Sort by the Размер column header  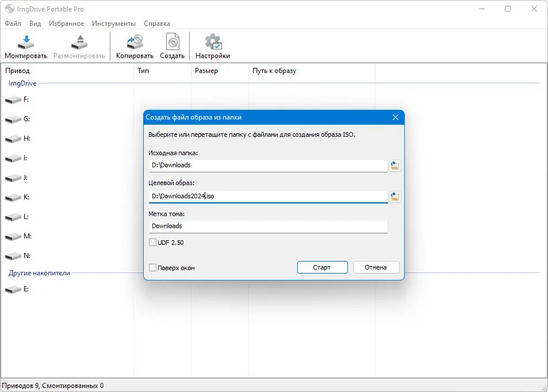[220, 71]
